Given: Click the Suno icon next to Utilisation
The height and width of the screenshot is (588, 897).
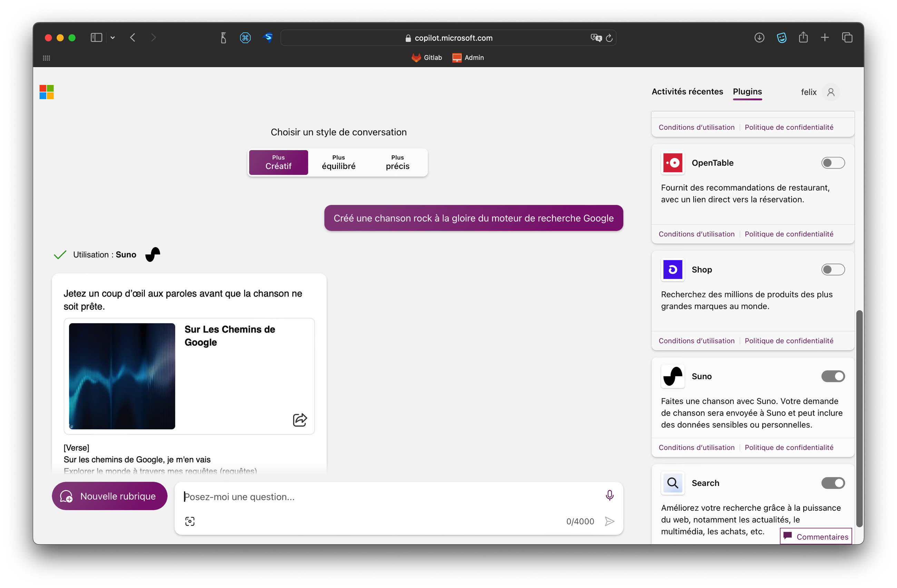Looking at the screenshot, I should pyautogui.click(x=152, y=254).
